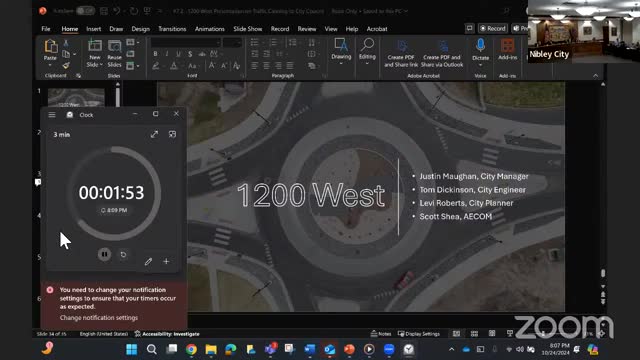Image resolution: width=640 pixels, height=360 pixels.
Task: Toggle italic formatting in ribbon
Action: 167,54
